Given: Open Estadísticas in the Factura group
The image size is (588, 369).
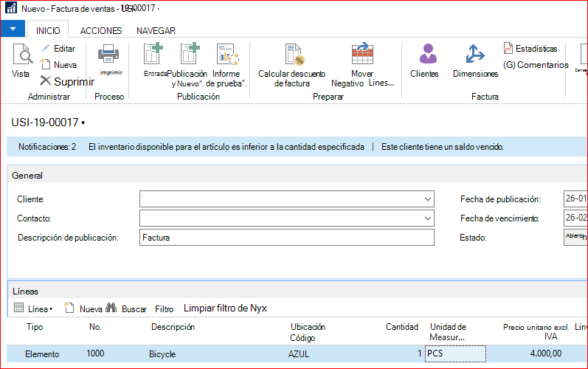Looking at the screenshot, I should pyautogui.click(x=530, y=49).
